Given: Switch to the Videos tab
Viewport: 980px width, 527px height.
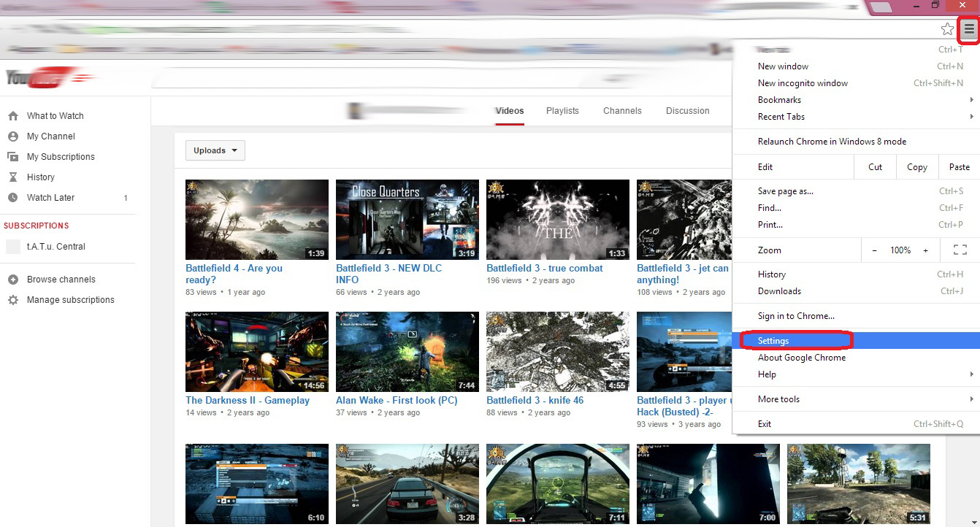Looking at the screenshot, I should [x=510, y=111].
